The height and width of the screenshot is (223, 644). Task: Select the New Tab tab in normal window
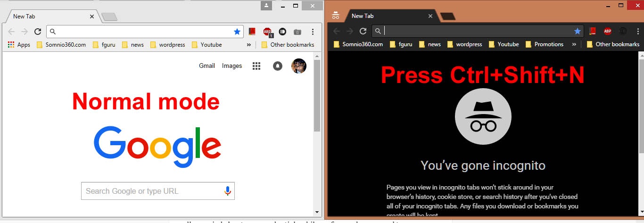(51, 17)
